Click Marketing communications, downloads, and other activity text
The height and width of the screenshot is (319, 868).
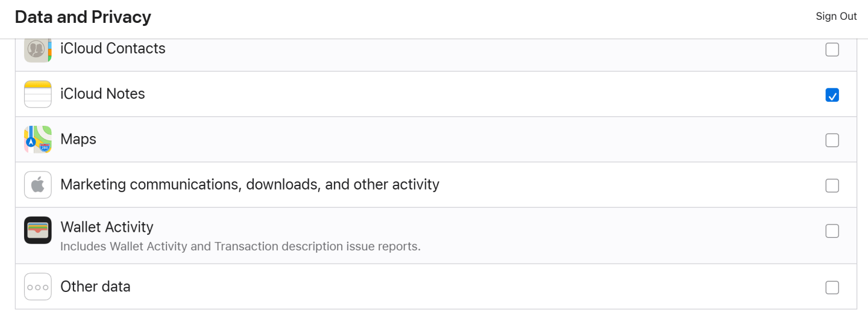pyautogui.click(x=250, y=184)
